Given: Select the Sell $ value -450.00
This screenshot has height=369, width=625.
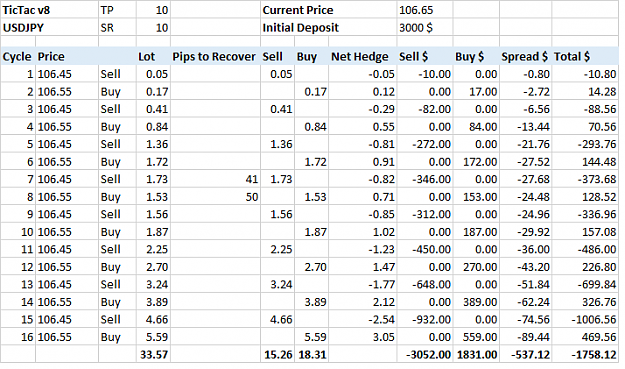Looking at the screenshot, I should coord(425,249).
